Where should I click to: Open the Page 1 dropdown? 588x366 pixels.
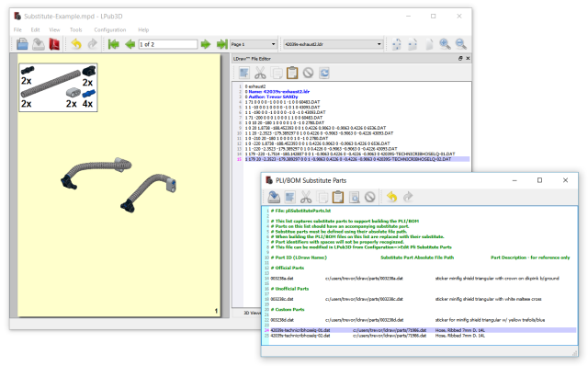click(254, 44)
